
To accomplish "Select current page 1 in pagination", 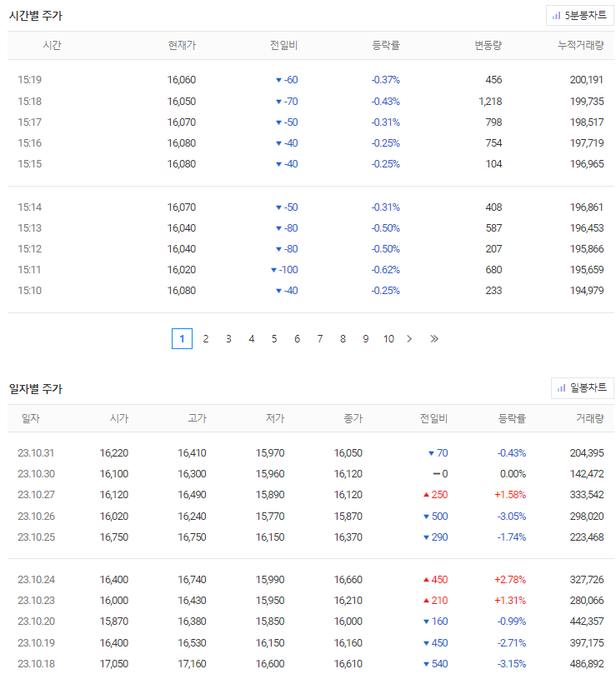I will (x=182, y=338).
